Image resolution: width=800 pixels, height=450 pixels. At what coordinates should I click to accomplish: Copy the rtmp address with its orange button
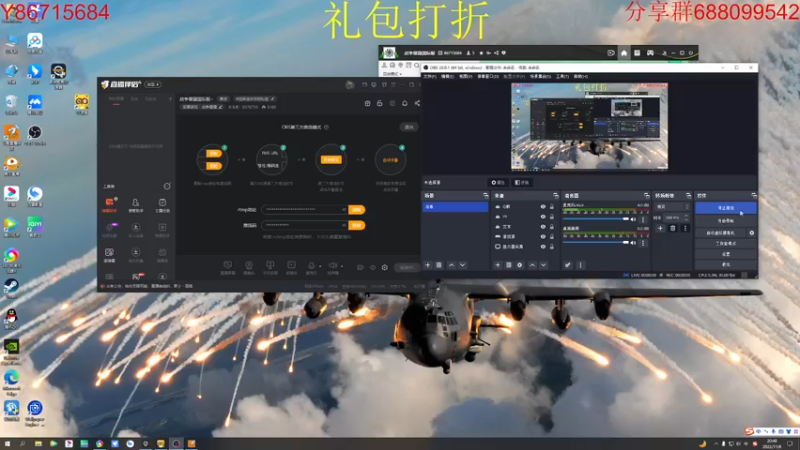tap(357, 210)
